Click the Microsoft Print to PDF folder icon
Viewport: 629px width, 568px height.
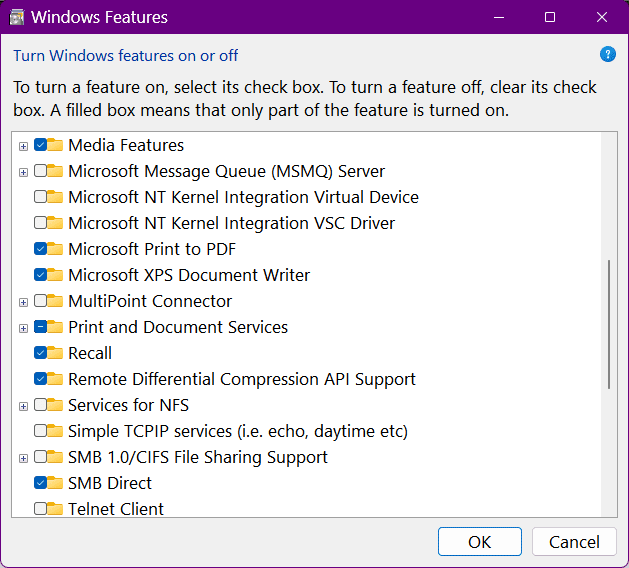tap(55, 249)
